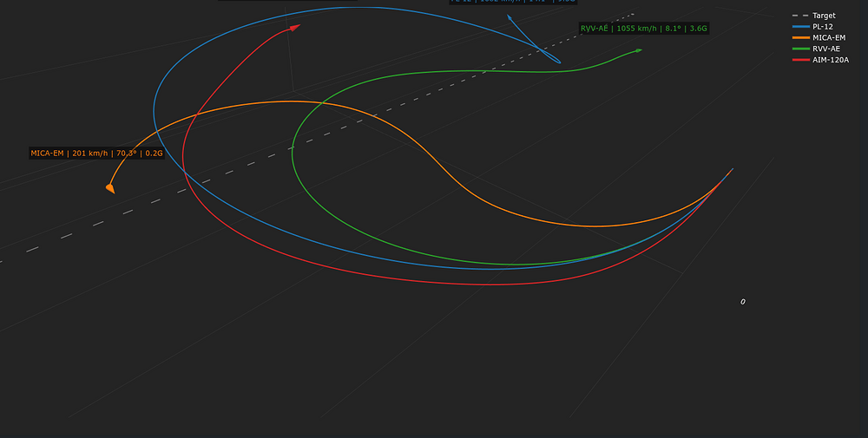Click the orange MICA-EM cone marker

[x=111, y=188]
